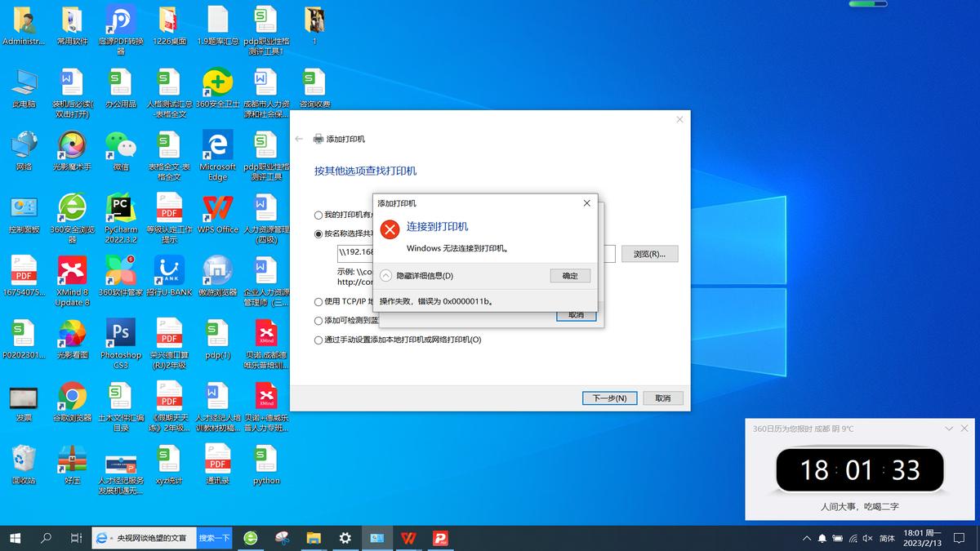The height and width of the screenshot is (551, 980).
Task: Collapse the 360日历 clock widget dropdown
Action: pos(949,429)
